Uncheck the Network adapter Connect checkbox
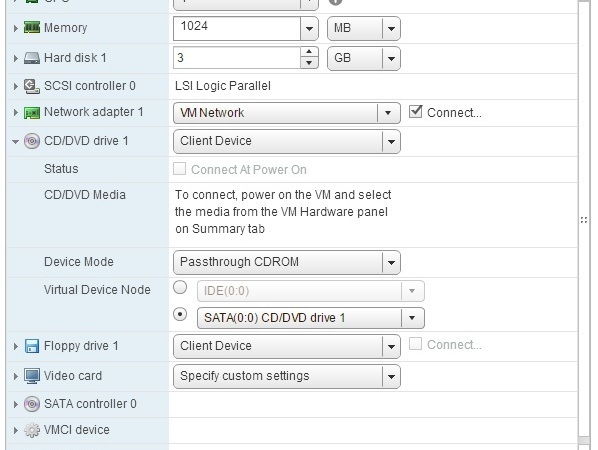The width and height of the screenshot is (598, 450). pos(415,112)
